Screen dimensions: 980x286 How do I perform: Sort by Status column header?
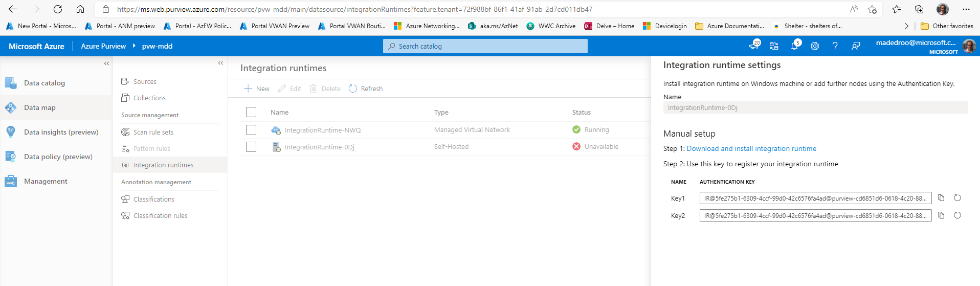pyautogui.click(x=582, y=112)
